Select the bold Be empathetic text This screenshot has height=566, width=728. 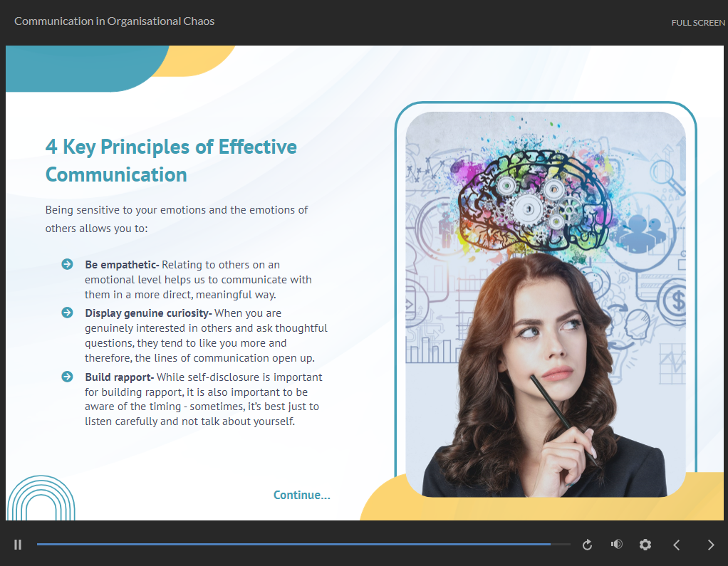[121, 265]
